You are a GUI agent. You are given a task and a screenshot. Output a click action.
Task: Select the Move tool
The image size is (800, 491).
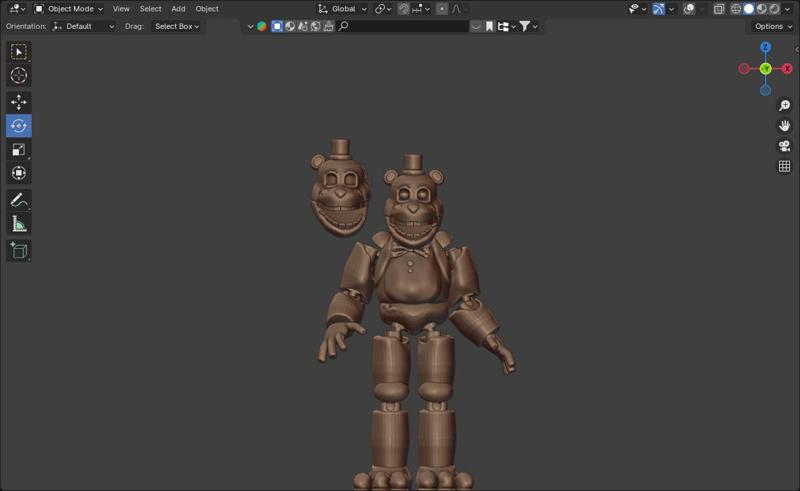pos(19,102)
